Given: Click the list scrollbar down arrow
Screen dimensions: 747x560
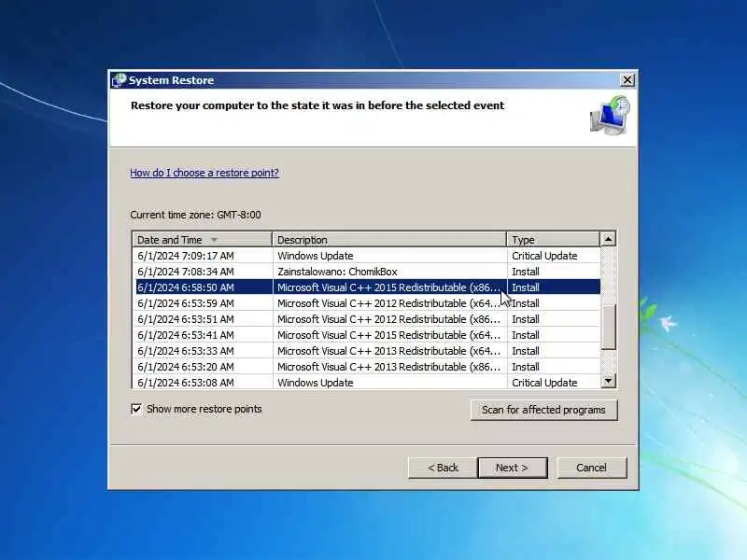Looking at the screenshot, I should pyautogui.click(x=608, y=381).
